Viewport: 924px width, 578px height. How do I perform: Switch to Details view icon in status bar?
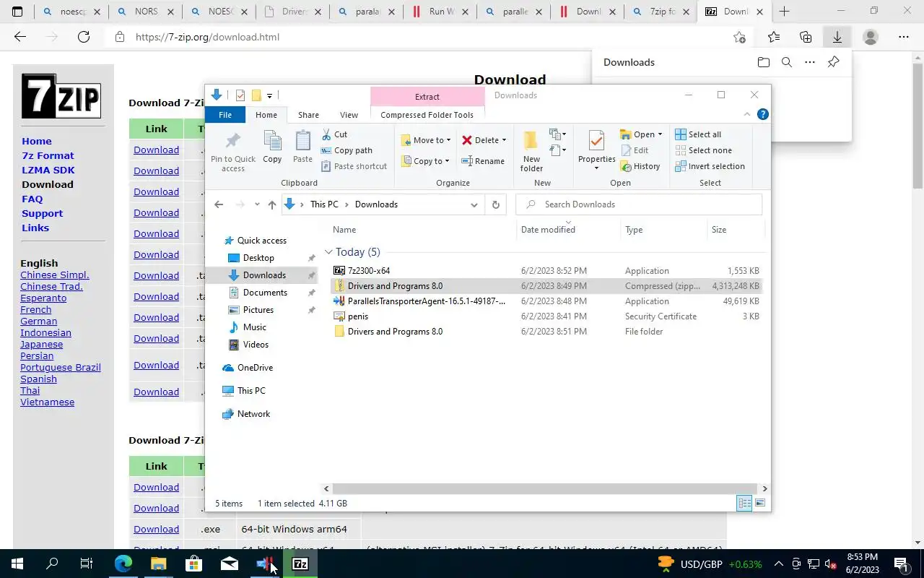(x=744, y=503)
